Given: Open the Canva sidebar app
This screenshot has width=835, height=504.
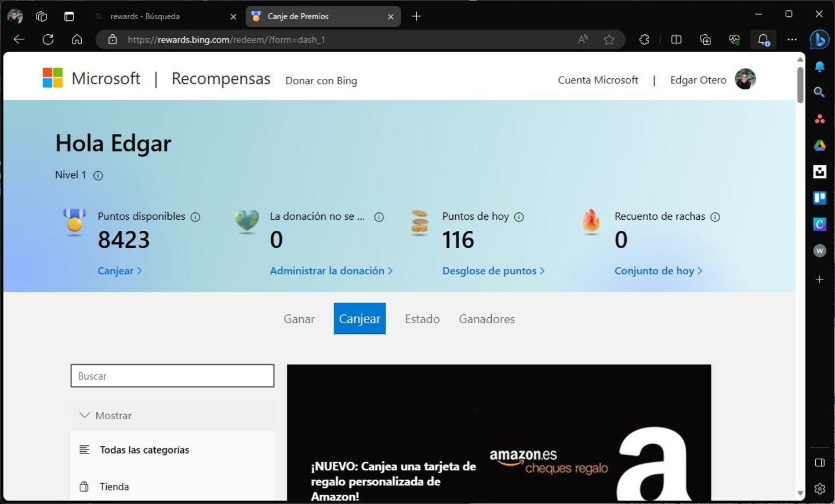Looking at the screenshot, I should click(x=819, y=224).
